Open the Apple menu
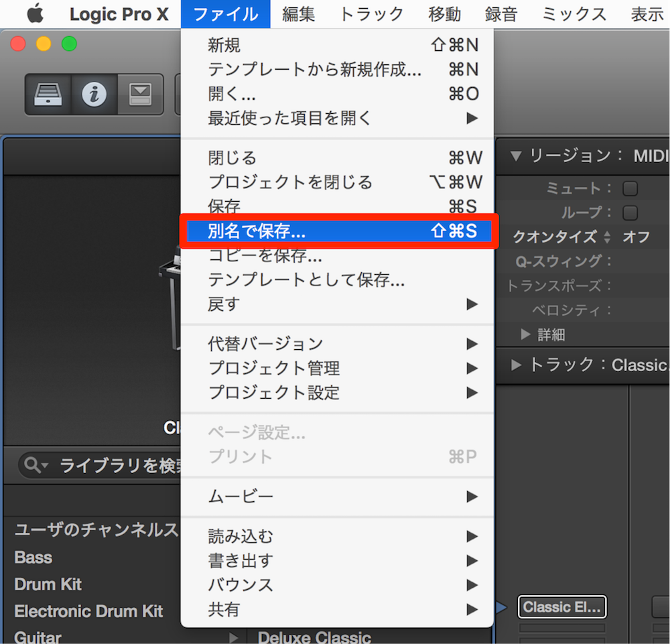This screenshot has width=670, height=644. tap(36, 13)
